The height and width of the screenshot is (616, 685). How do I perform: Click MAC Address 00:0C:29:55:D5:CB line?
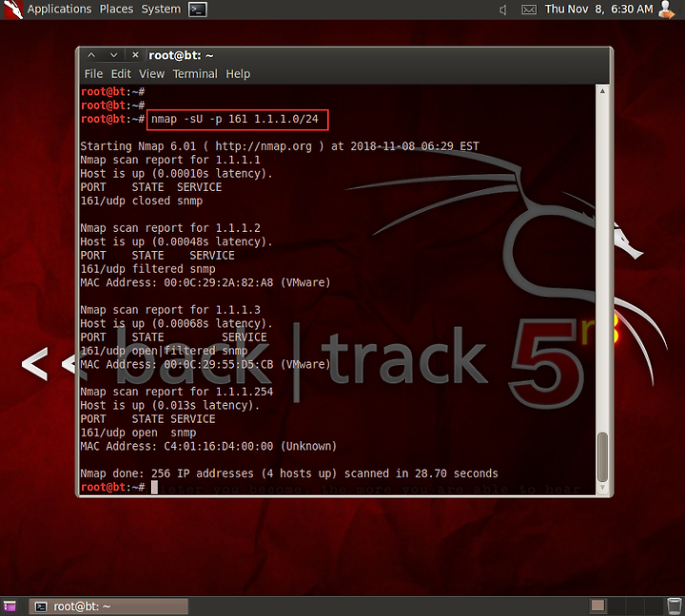point(205,364)
